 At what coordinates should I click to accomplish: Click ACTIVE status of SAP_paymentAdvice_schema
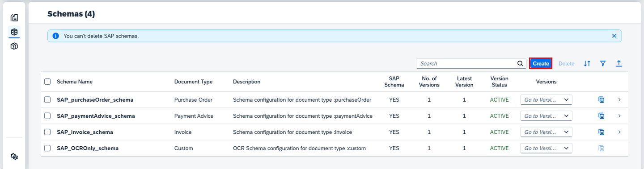click(499, 116)
